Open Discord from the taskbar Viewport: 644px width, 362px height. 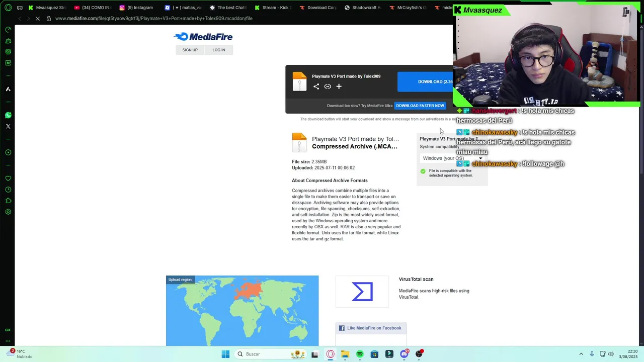[404, 354]
